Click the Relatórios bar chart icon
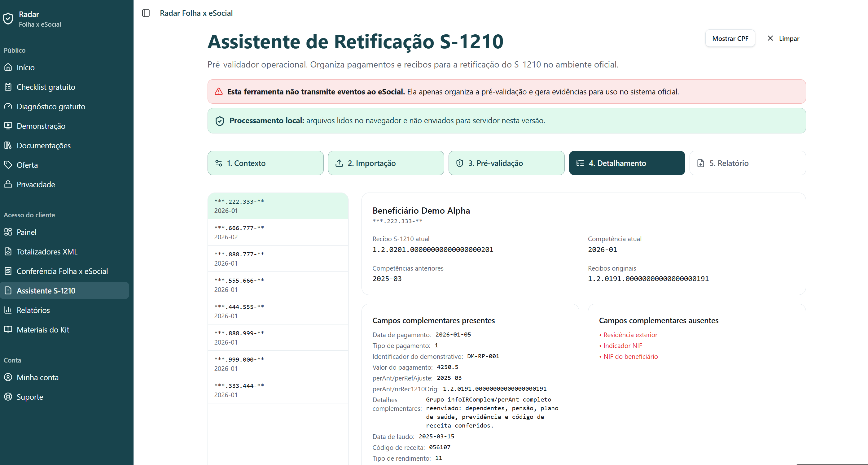Image resolution: width=868 pixels, height=465 pixels. [8, 310]
